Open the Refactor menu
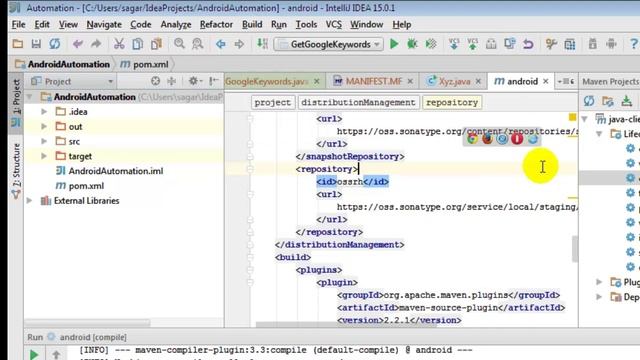The image size is (640, 360). click(x=216, y=24)
